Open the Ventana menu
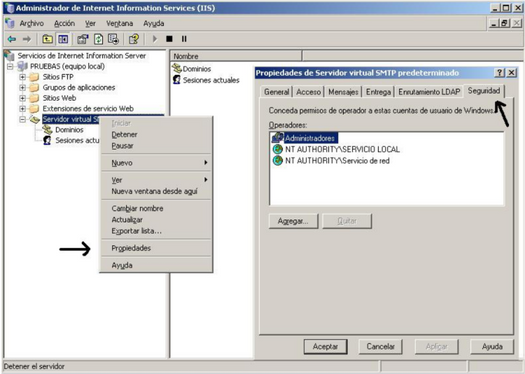This screenshot has height=374, width=525. (120, 23)
